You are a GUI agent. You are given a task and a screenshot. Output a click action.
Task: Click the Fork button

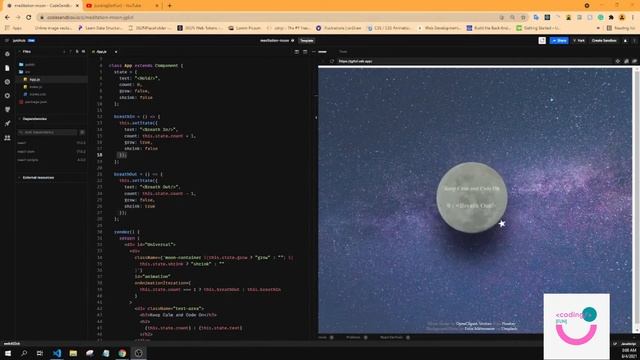click(x=579, y=40)
